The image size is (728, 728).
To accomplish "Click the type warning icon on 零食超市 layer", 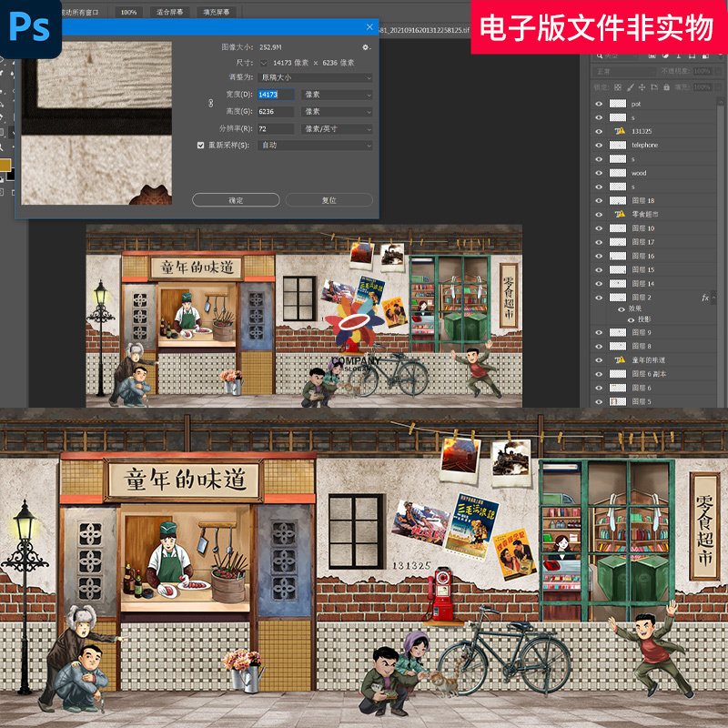I will (620, 214).
